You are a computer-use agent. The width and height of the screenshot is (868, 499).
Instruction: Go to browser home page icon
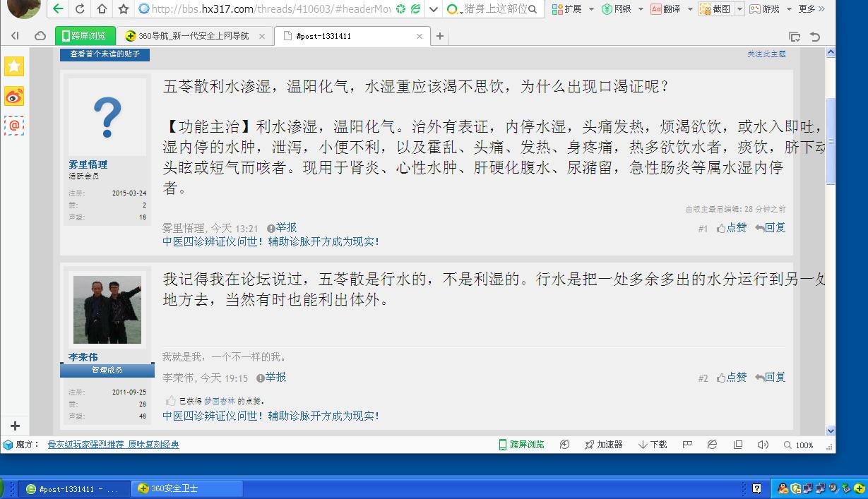pyautogui.click(x=102, y=9)
